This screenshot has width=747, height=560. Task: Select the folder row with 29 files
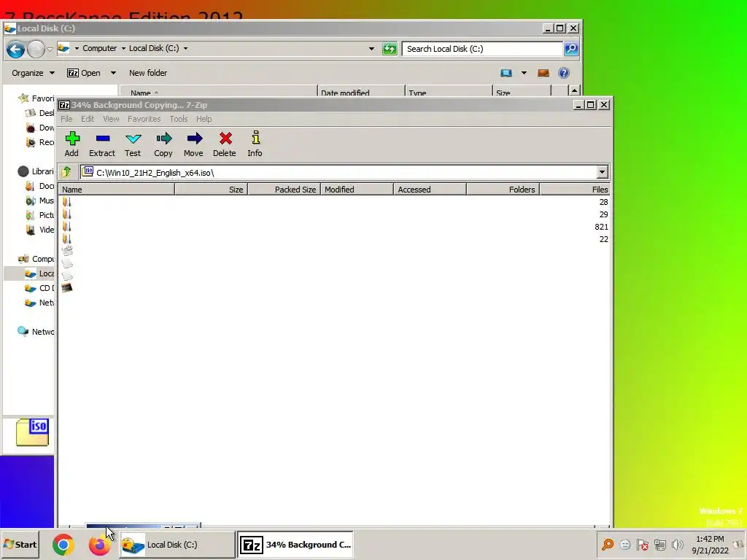point(333,214)
